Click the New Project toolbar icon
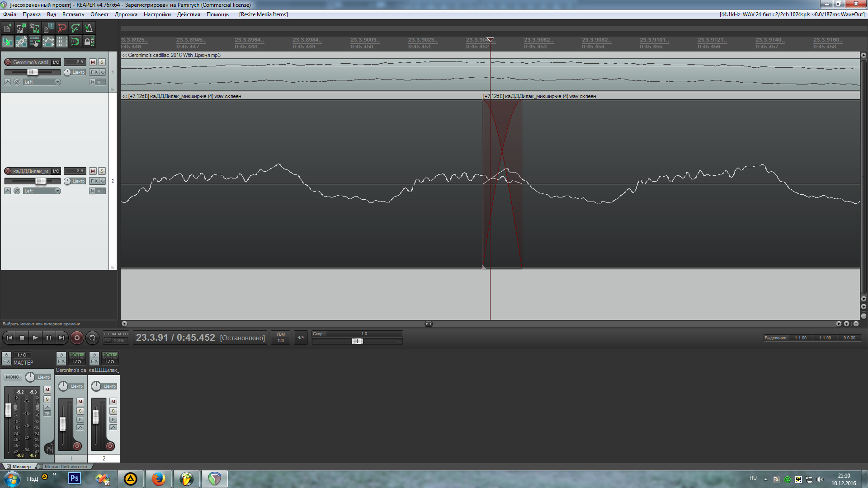The width and height of the screenshot is (868, 488). (8, 28)
